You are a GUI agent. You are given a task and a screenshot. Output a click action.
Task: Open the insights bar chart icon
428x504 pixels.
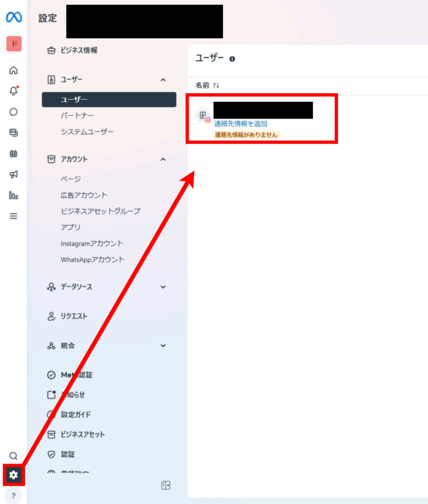(13, 195)
